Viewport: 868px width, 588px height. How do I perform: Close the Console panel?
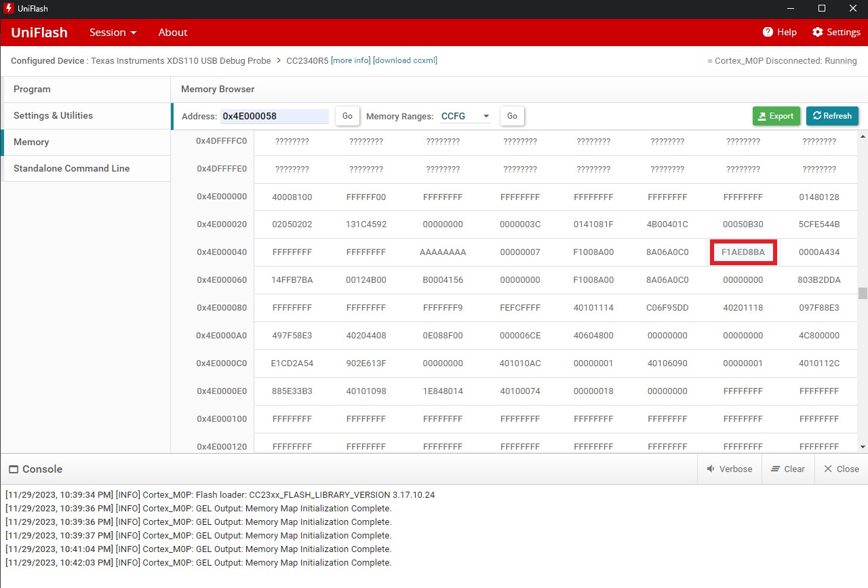coord(841,469)
